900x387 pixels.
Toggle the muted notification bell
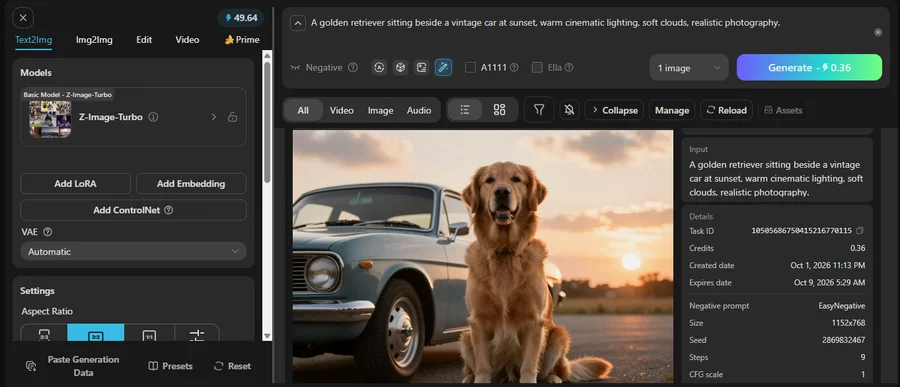pos(569,110)
